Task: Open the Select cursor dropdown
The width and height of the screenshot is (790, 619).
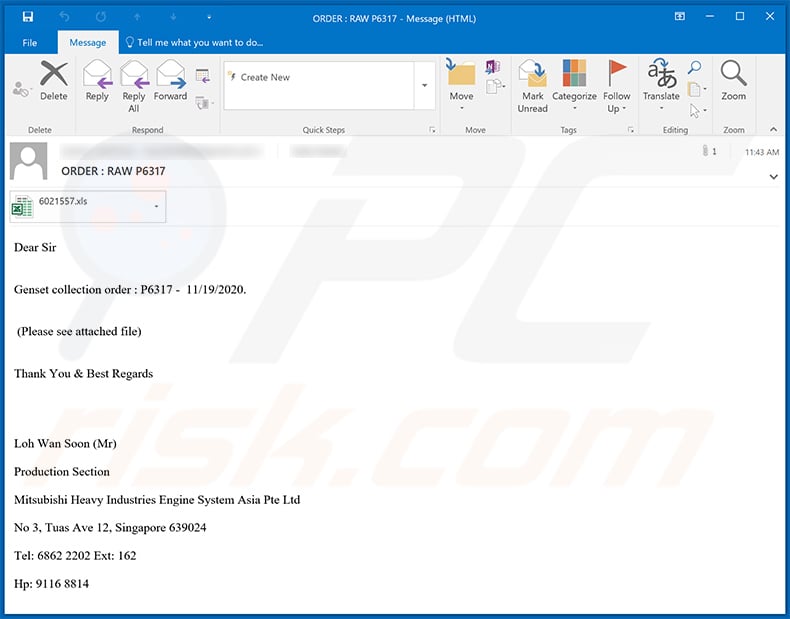Action: click(697, 110)
